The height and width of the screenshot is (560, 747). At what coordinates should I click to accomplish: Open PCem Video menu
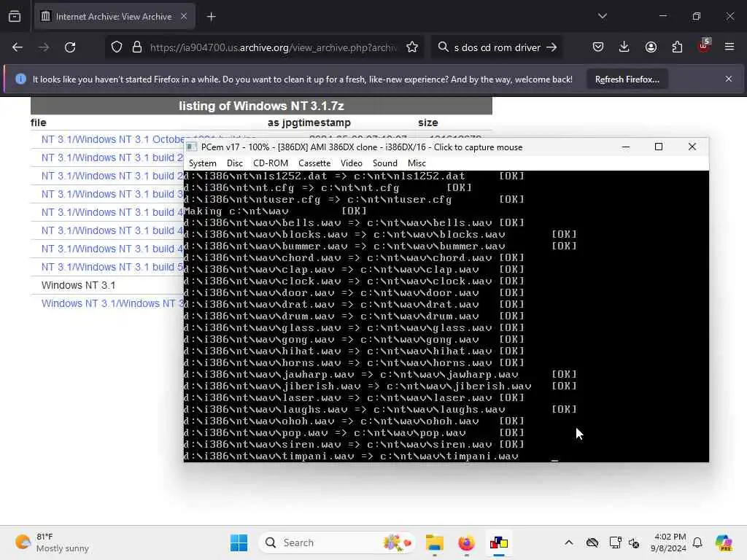(352, 163)
